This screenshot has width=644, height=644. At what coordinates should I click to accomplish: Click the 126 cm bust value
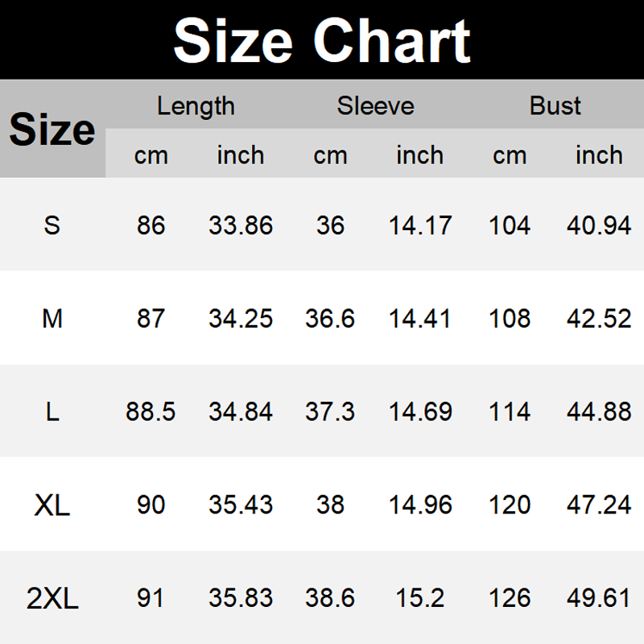coord(510,599)
